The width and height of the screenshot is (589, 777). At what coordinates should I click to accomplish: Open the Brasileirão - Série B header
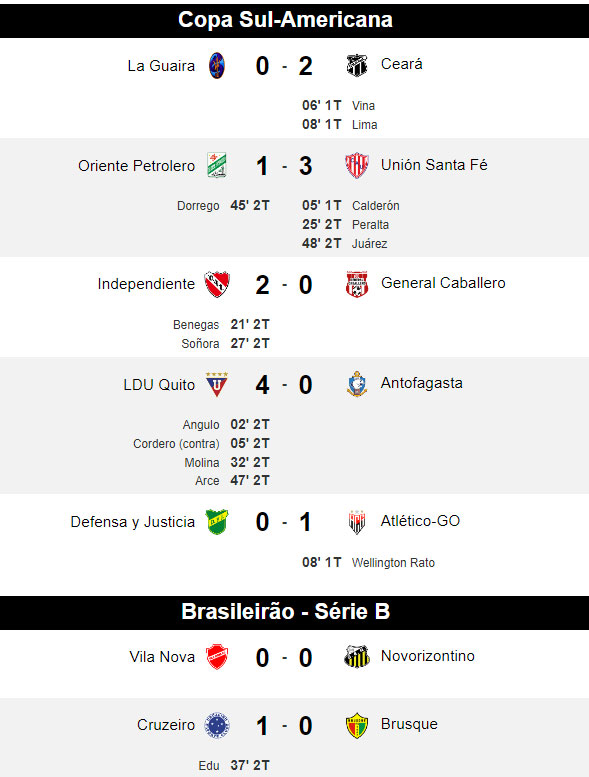point(294,612)
